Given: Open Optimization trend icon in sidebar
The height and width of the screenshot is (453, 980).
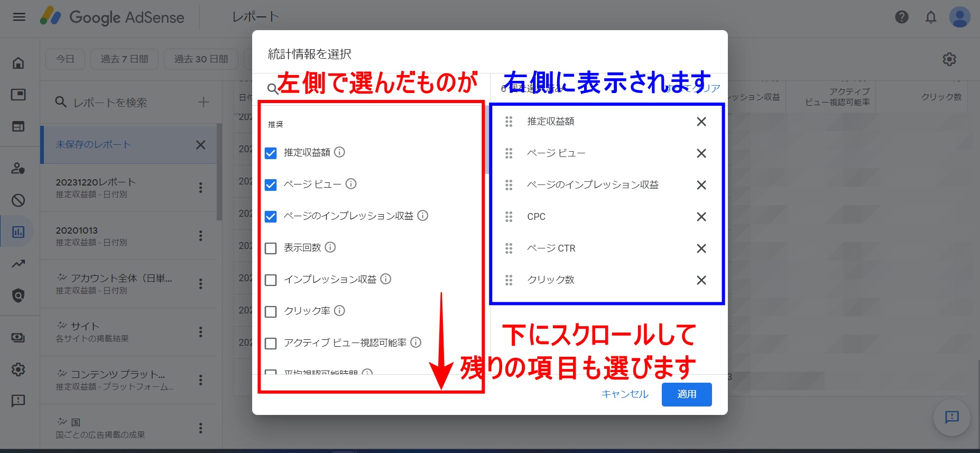Looking at the screenshot, I should point(19,263).
